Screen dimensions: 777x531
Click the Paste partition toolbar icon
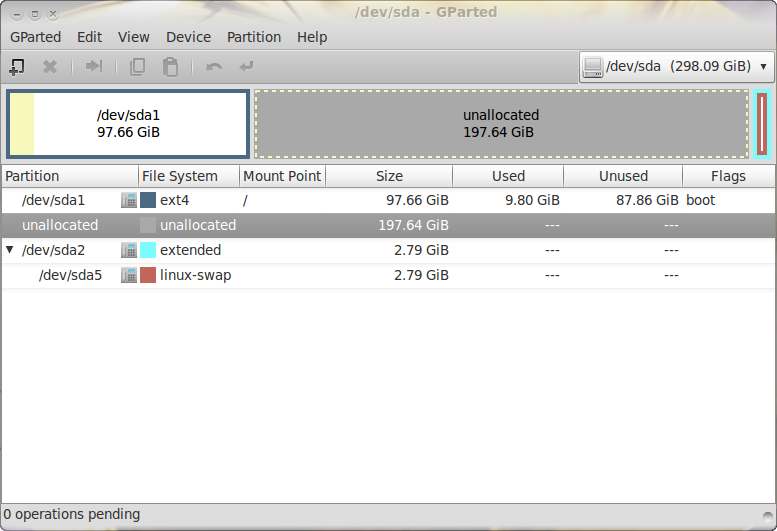pyautogui.click(x=170, y=66)
